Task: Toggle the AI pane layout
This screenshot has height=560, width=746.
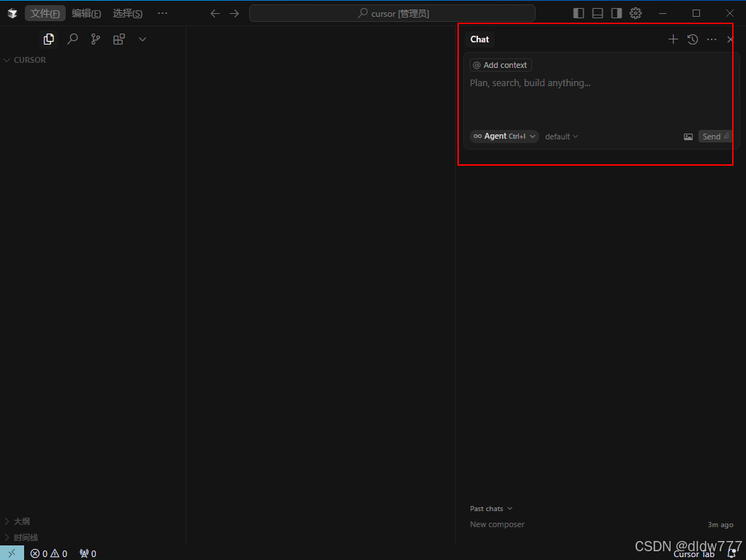Action: (x=617, y=13)
